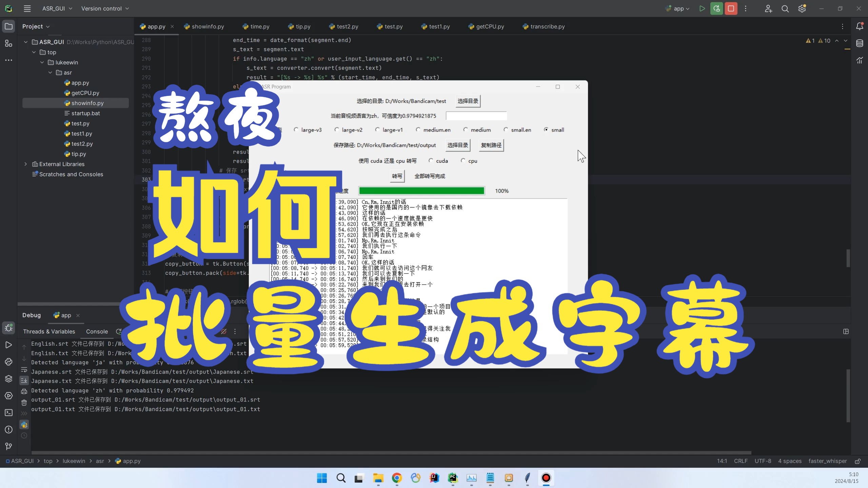Open the Version control dropdown
Image resolution: width=868 pixels, height=488 pixels.
pos(105,9)
